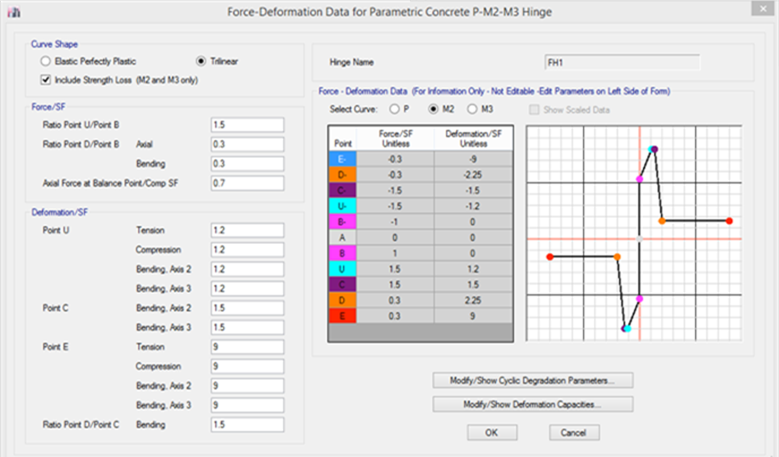Click Point E Tension input field

(x=247, y=347)
